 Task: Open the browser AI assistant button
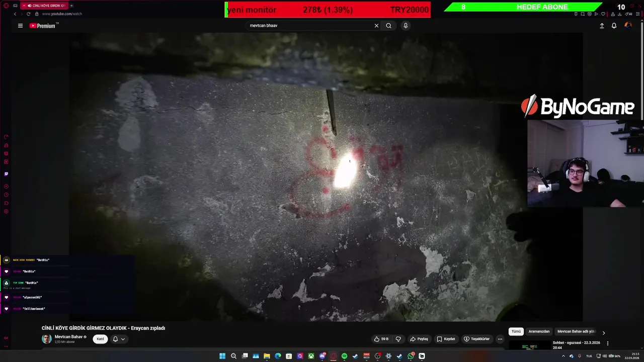[x=628, y=14]
